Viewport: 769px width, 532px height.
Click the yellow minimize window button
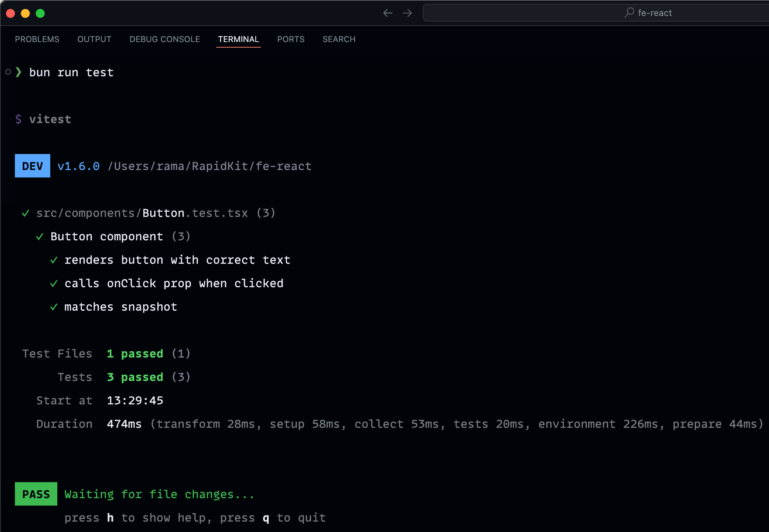(x=25, y=13)
